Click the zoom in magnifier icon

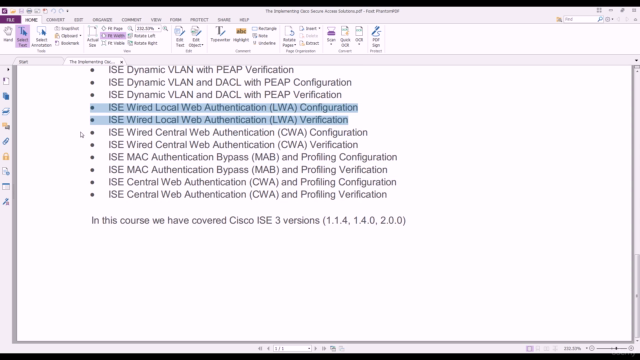pyautogui.click(x=165, y=29)
